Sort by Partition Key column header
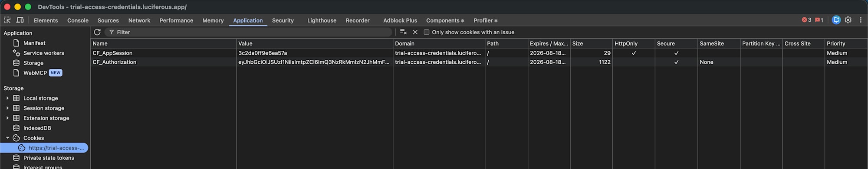868x169 pixels. 761,43
